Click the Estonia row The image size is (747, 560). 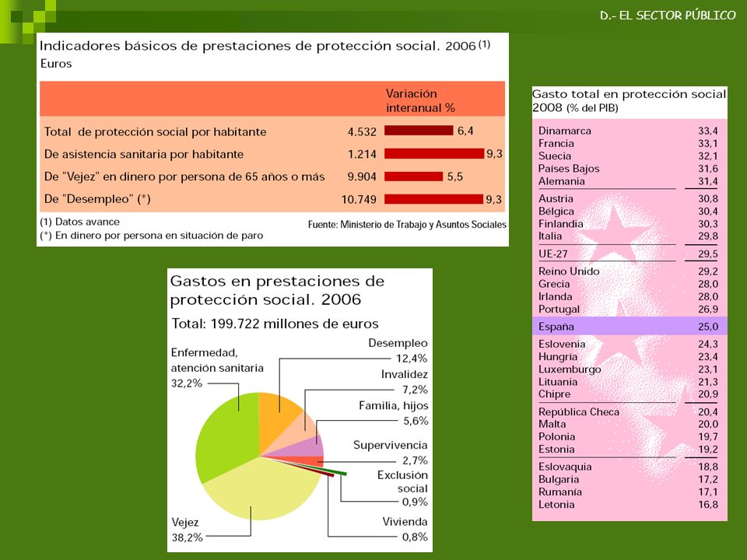[628, 450]
